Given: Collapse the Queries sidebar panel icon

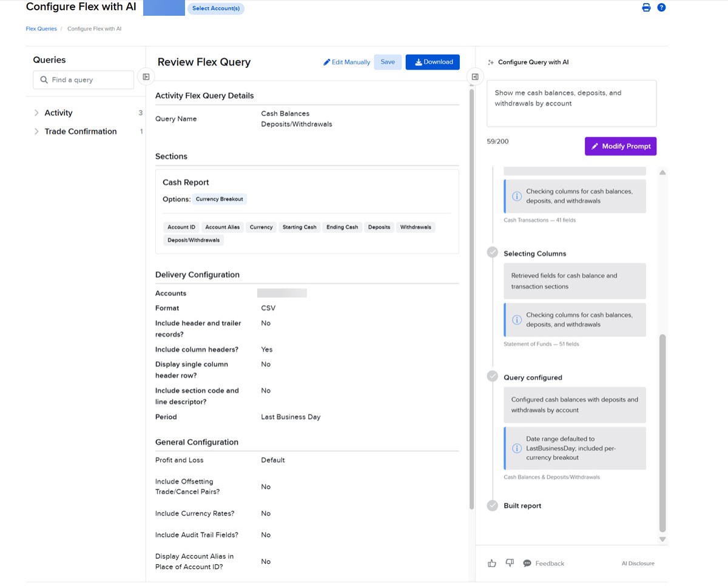Looking at the screenshot, I should [x=146, y=77].
